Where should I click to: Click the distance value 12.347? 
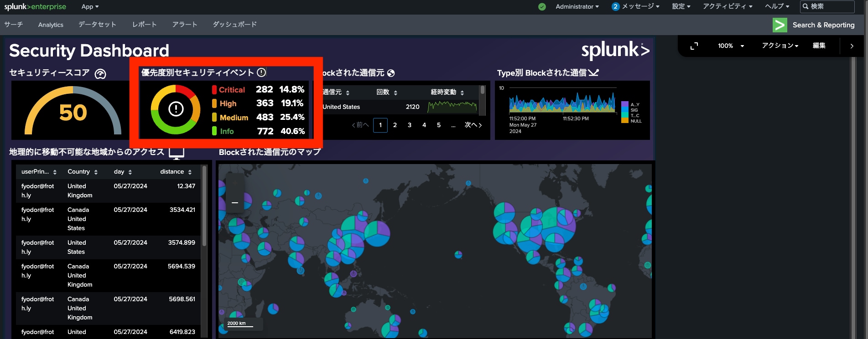[186, 186]
